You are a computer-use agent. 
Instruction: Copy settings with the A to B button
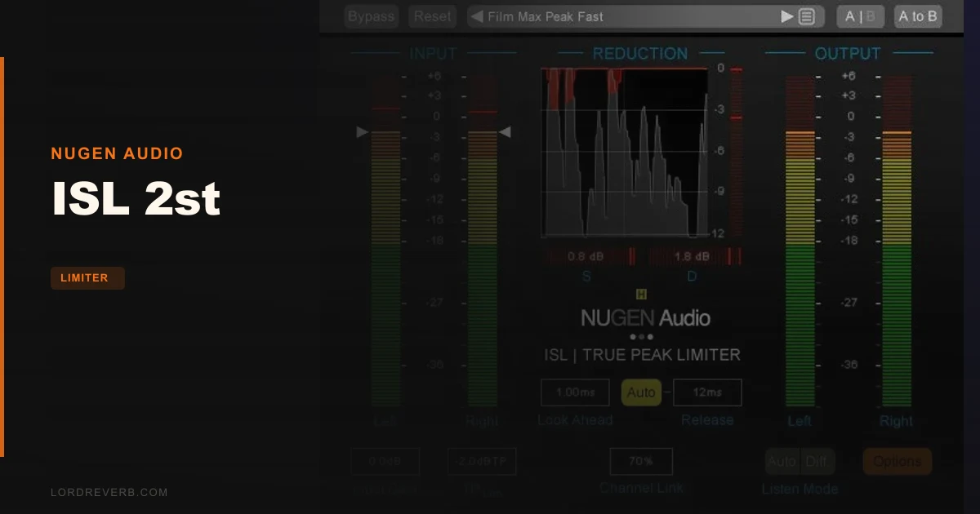pyautogui.click(x=918, y=16)
